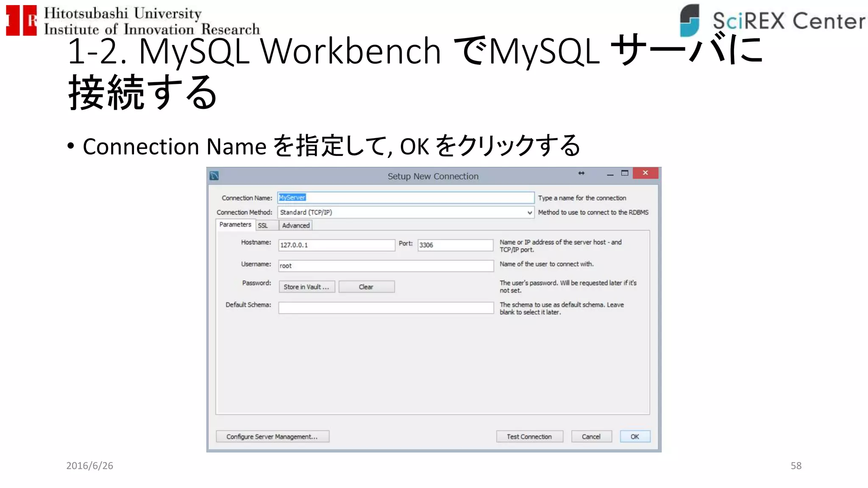Click 'Method to use to connect to the RDBMS' text
Viewport: 868px width, 488px height.
tap(593, 212)
